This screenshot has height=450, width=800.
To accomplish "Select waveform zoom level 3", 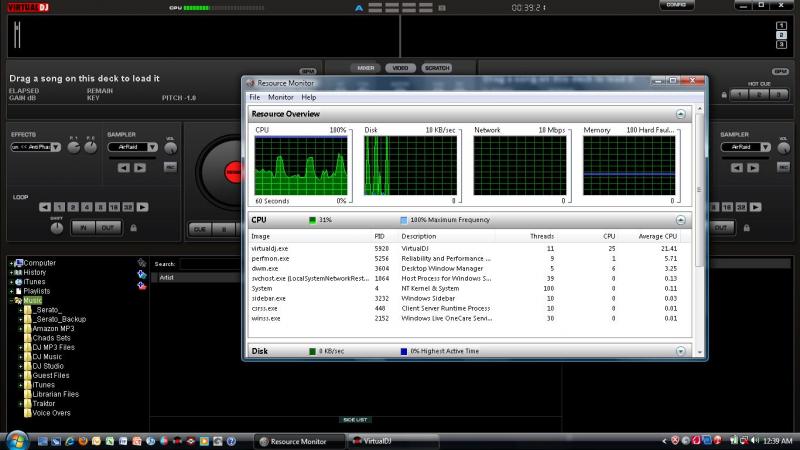I will pyautogui.click(x=781, y=45).
